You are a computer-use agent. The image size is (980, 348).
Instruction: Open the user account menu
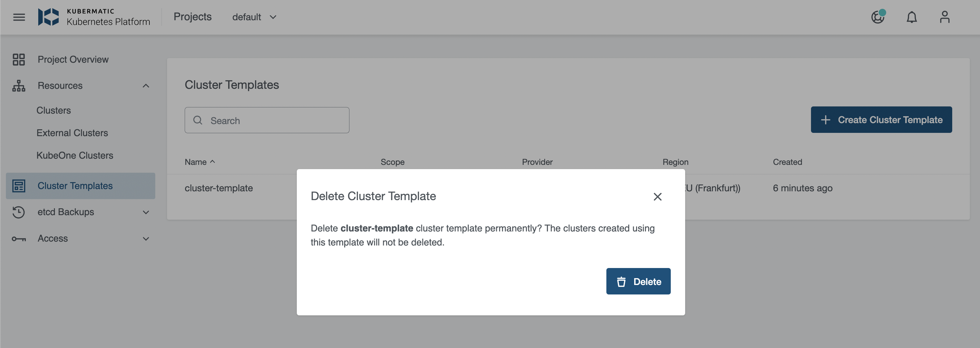pyautogui.click(x=945, y=17)
